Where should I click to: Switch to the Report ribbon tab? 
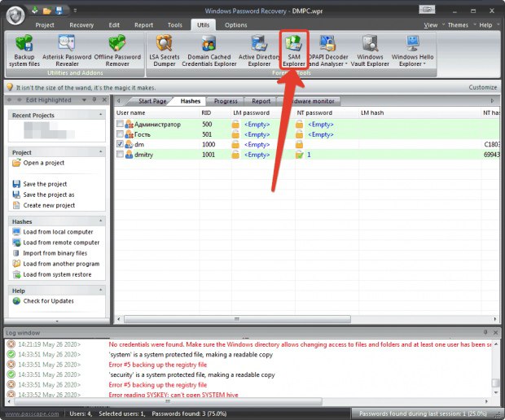[143, 25]
